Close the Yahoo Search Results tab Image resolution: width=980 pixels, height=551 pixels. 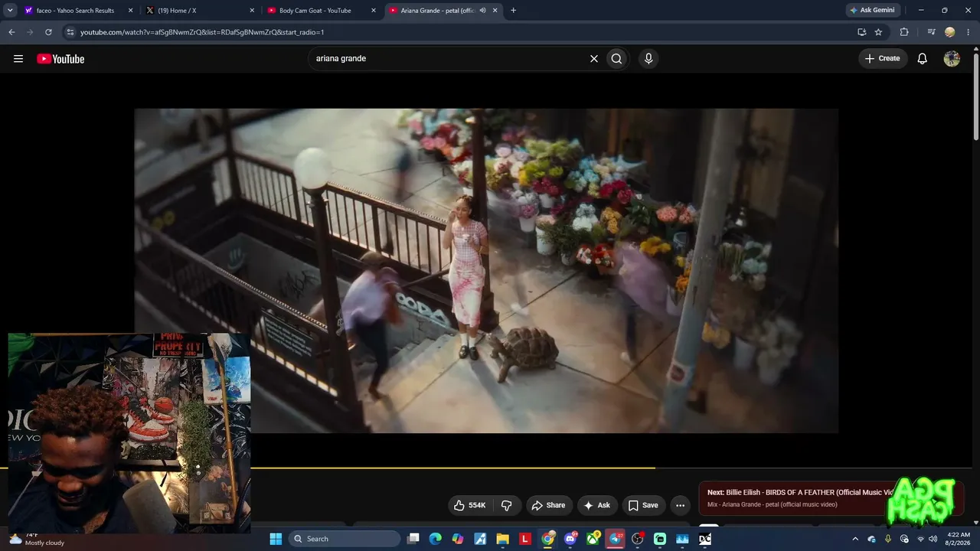tap(130, 11)
